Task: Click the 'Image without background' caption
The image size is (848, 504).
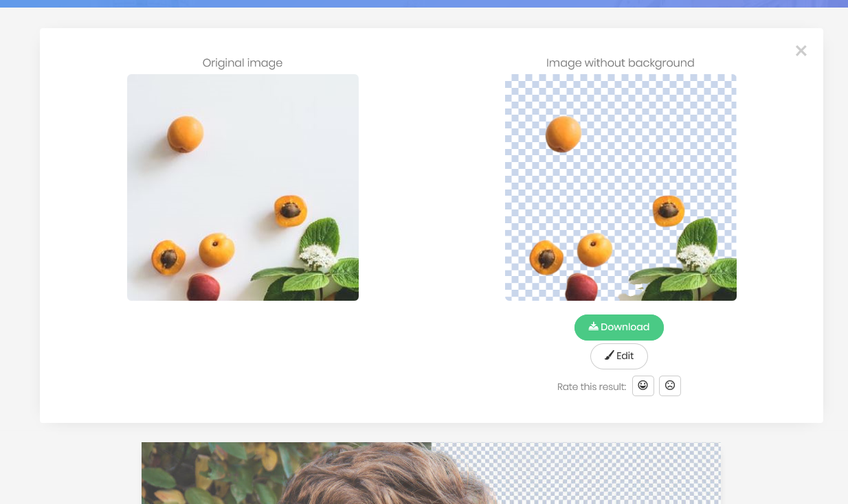Action: [x=621, y=63]
